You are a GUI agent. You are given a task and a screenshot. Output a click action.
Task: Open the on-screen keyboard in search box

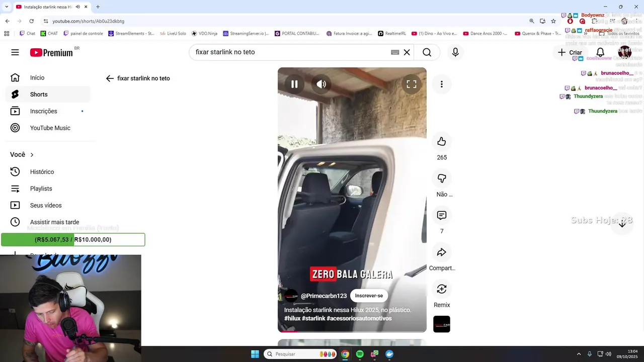click(395, 52)
